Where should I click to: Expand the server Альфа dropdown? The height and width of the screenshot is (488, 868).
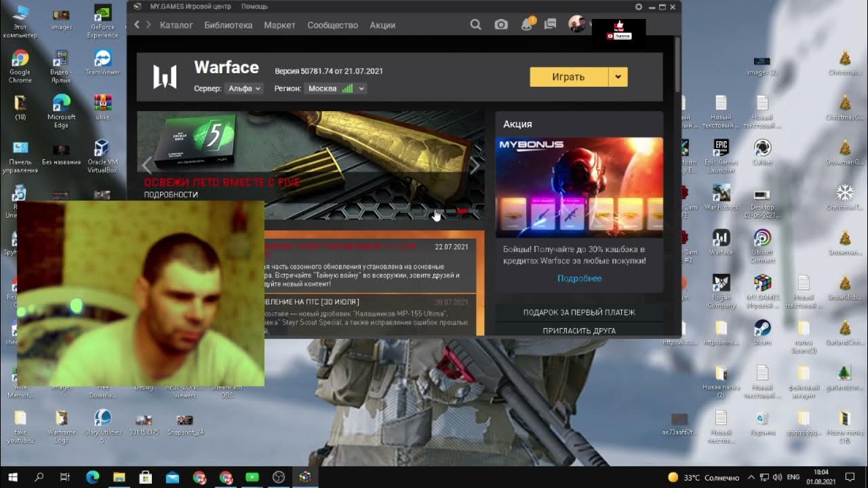tap(244, 89)
